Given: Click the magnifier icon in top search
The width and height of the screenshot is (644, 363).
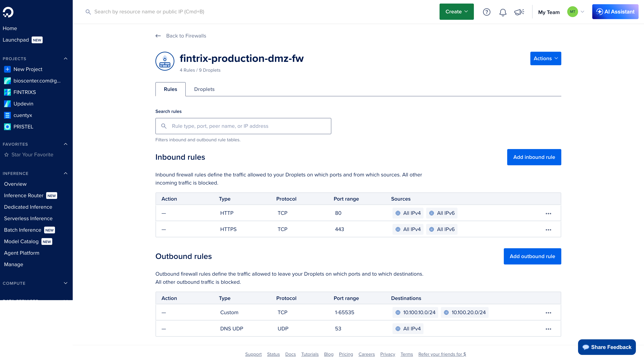Looking at the screenshot, I should tap(88, 12).
